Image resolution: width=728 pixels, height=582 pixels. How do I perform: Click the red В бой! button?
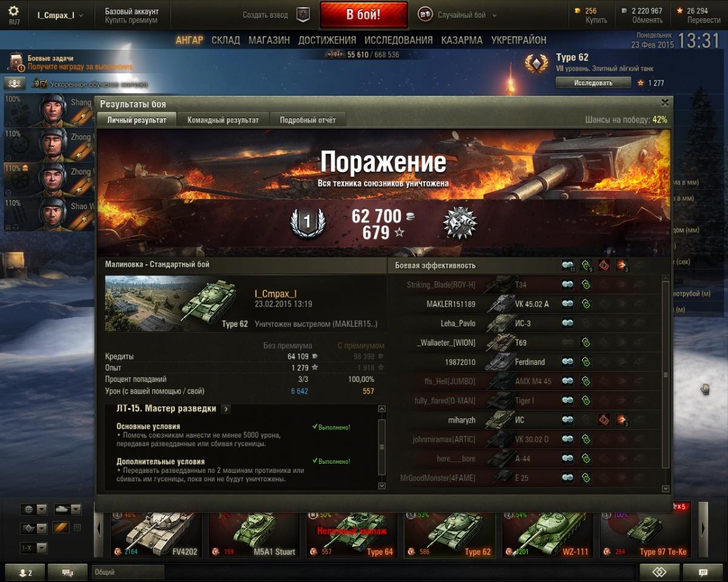(x=363, y=15)
